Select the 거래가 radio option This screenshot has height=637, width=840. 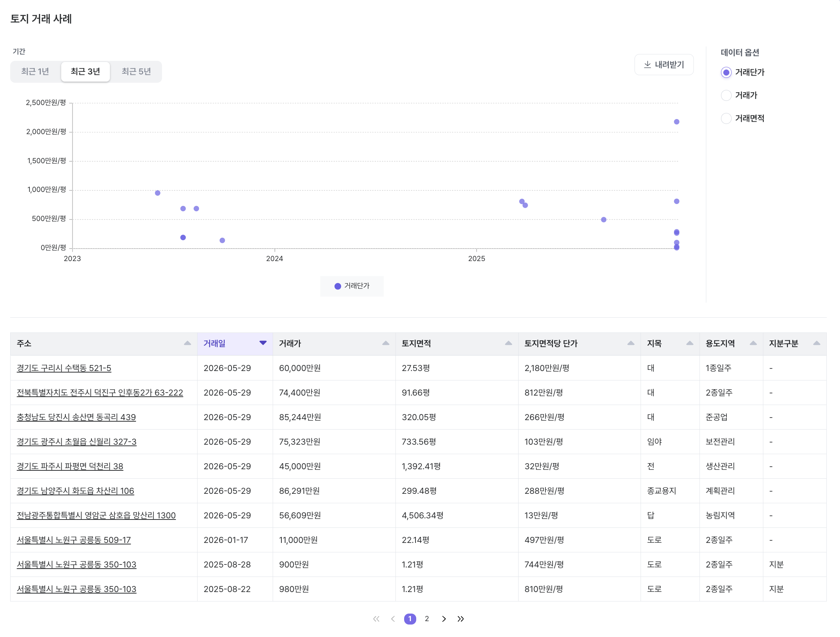(726, 95)
